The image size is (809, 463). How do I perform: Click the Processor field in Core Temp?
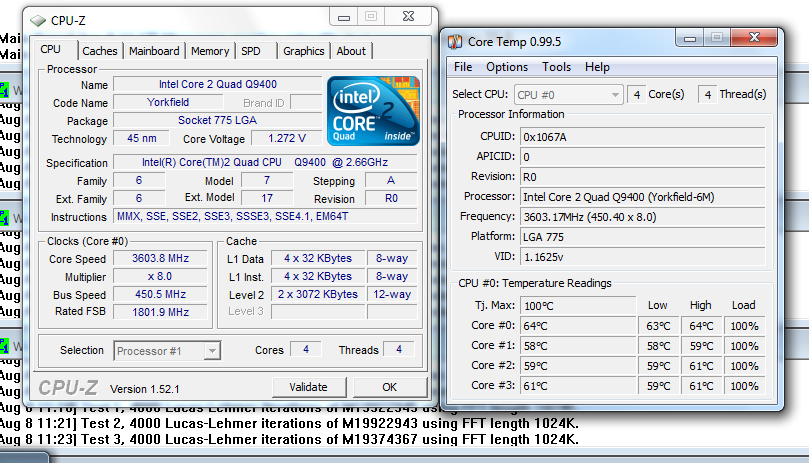point(642,197)
